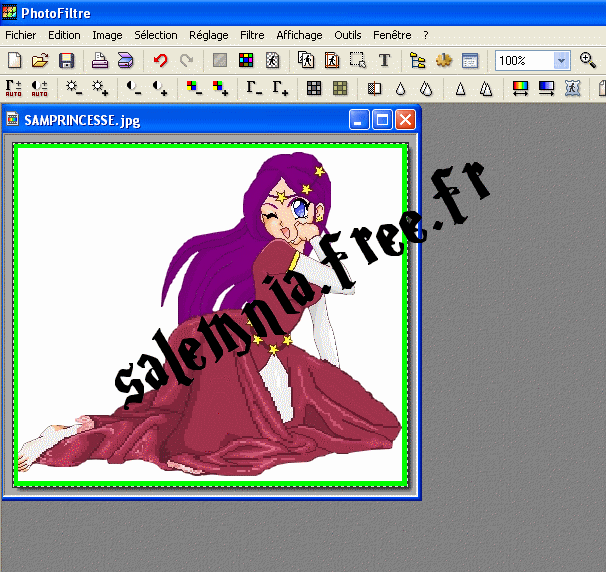The image size is (606, 572).
Task: Save the image with the floppy icon
Action: [66, 61]
